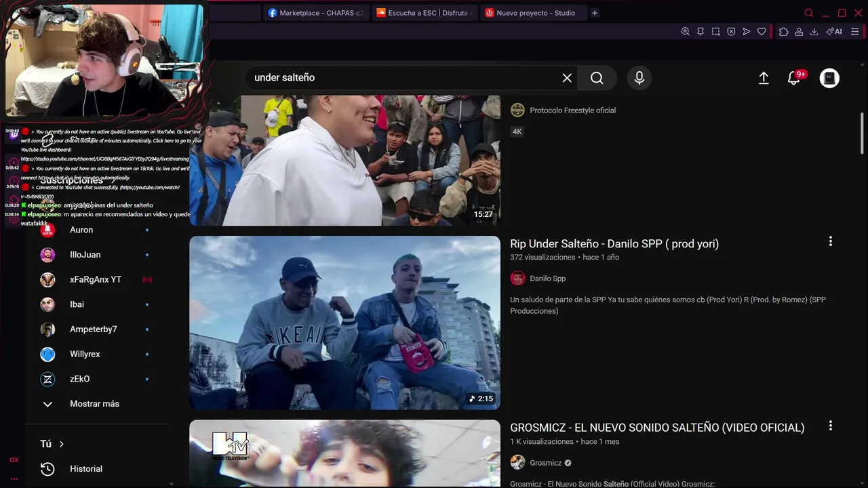
Task: Open the Tú section chevron
Action: coord(61,444)
